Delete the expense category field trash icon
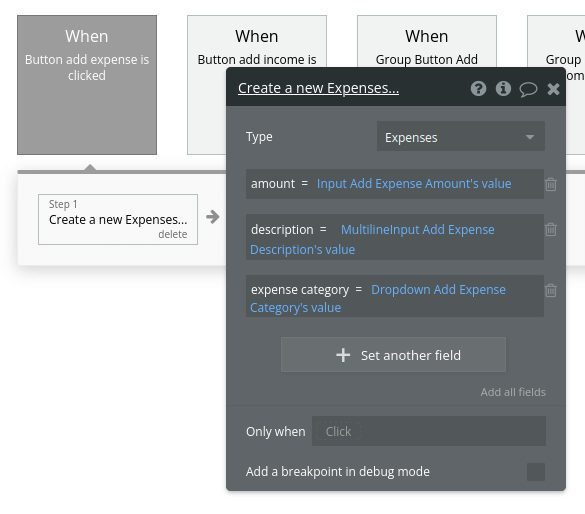585x514 pixels. click(x=551, y=290)
